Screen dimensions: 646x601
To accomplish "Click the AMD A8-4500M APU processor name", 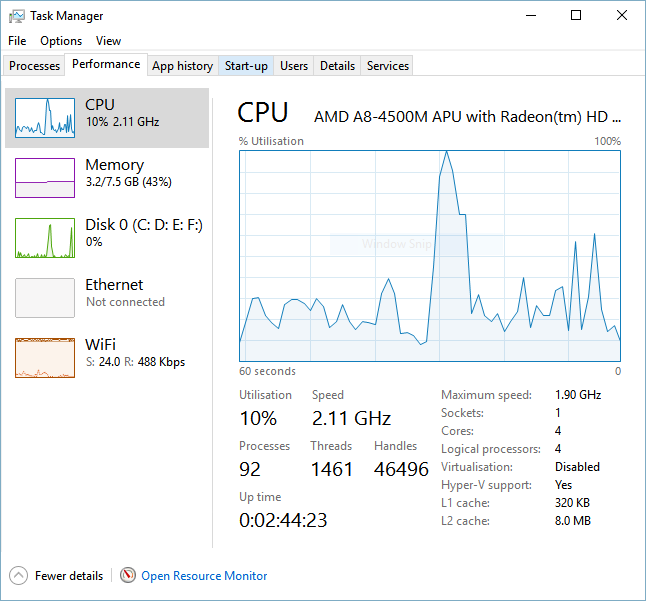I will coord(467,117).
